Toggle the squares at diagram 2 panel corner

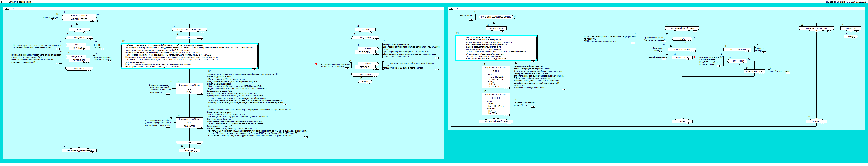[7, 9]
